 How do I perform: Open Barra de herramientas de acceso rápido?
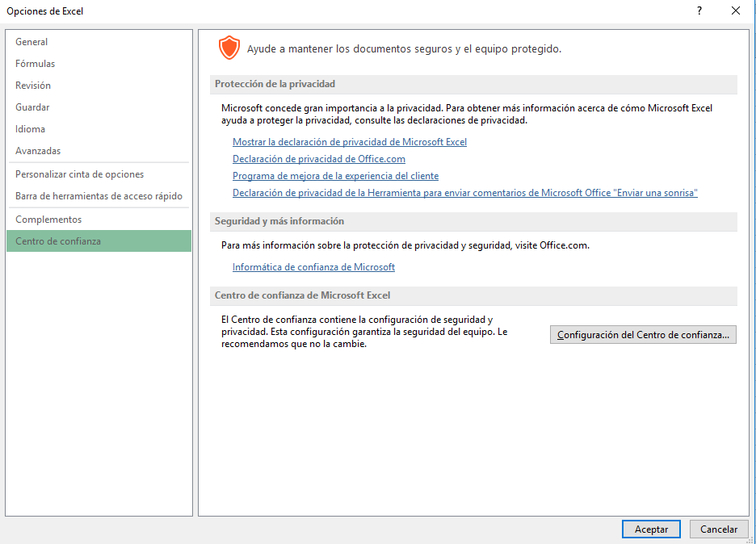click(x=99, y=196)
